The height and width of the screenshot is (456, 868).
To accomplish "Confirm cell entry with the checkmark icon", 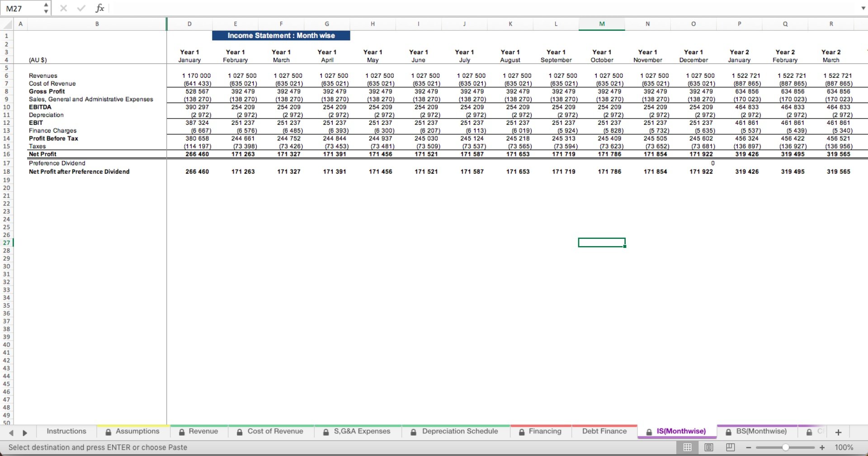I will [x=81, y=8].
